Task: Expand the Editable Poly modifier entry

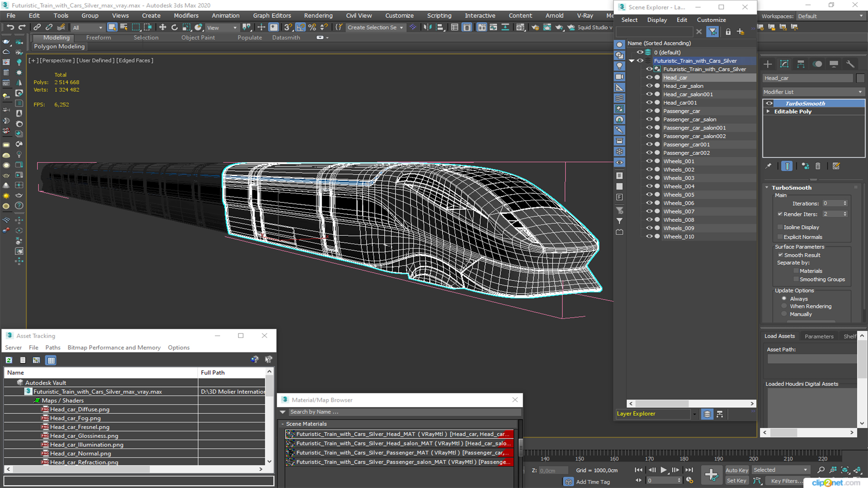Action: 768,112
